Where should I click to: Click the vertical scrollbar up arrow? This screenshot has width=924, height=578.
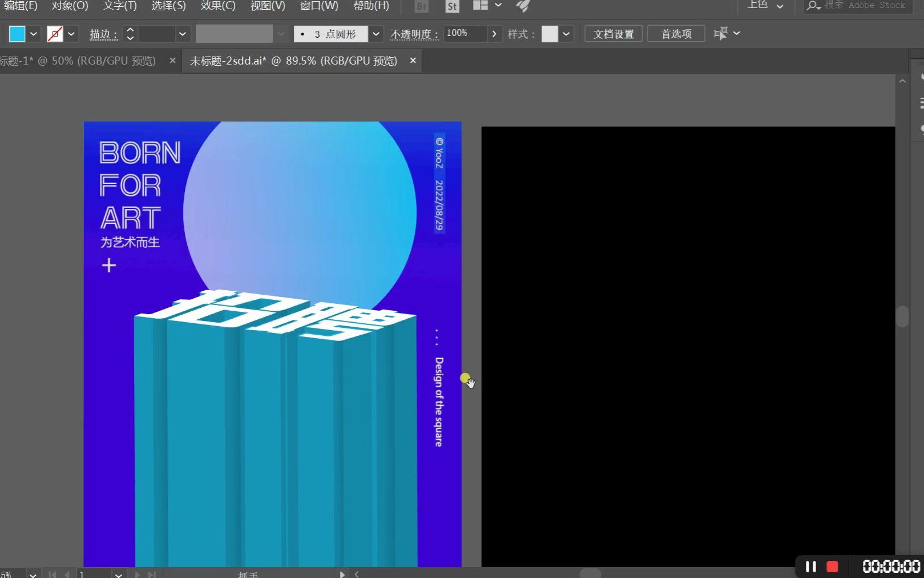902,81
